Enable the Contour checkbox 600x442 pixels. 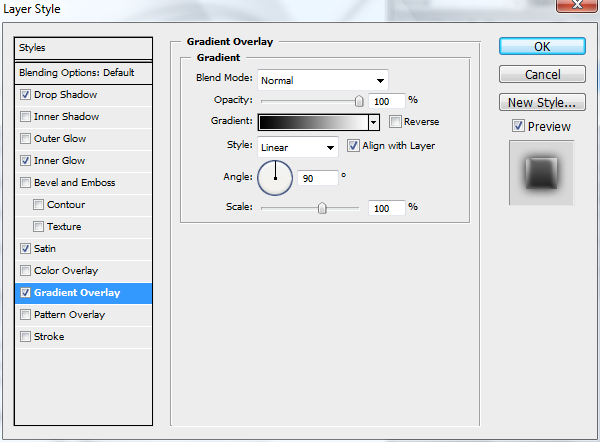38,204
